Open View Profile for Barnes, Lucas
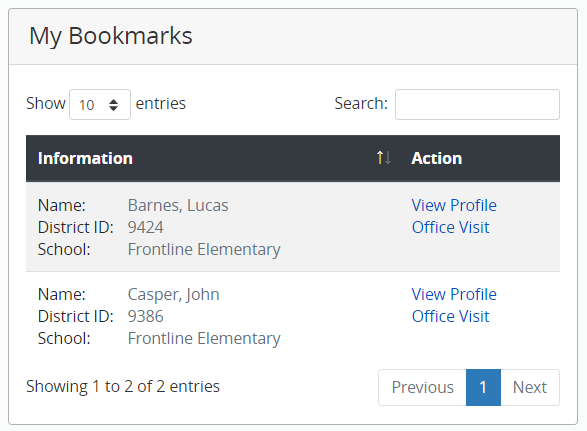587x431 pixels. tap(454, 205)
